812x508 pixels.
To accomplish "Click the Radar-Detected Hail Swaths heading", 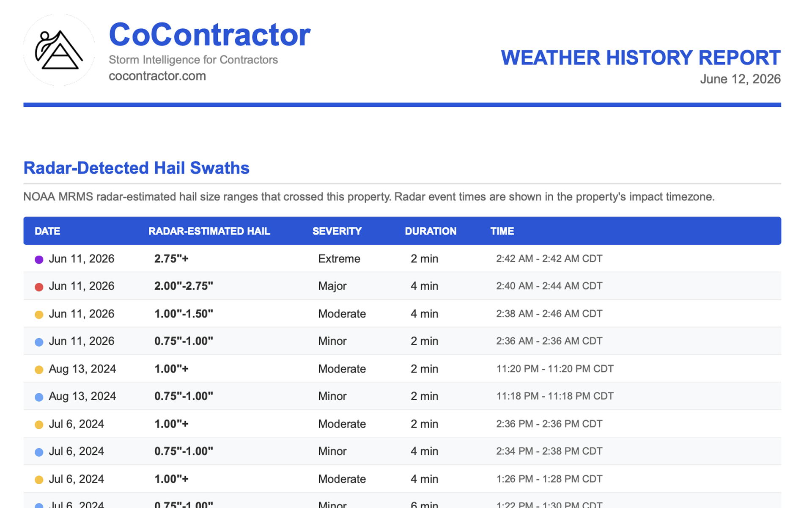I will (x=136, y=168).
